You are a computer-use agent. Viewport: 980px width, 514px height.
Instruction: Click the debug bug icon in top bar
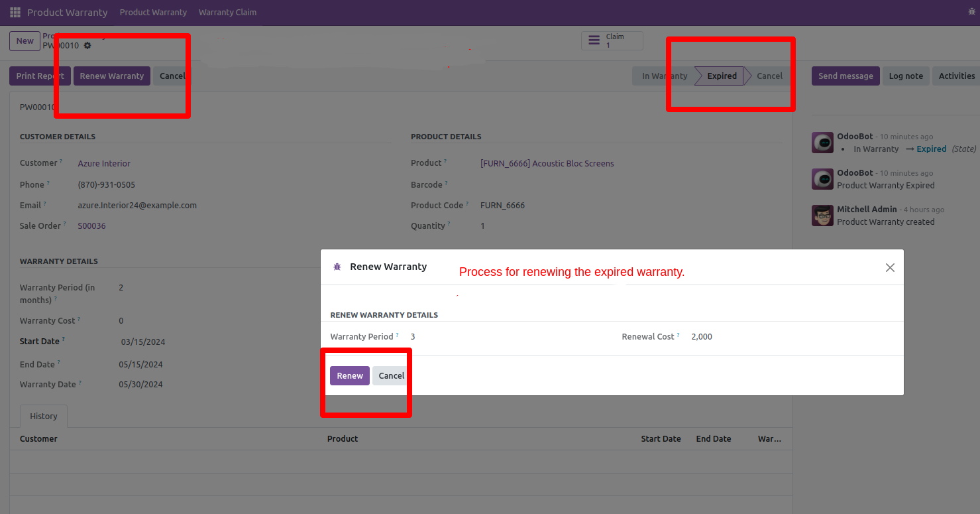coord(971,12)
